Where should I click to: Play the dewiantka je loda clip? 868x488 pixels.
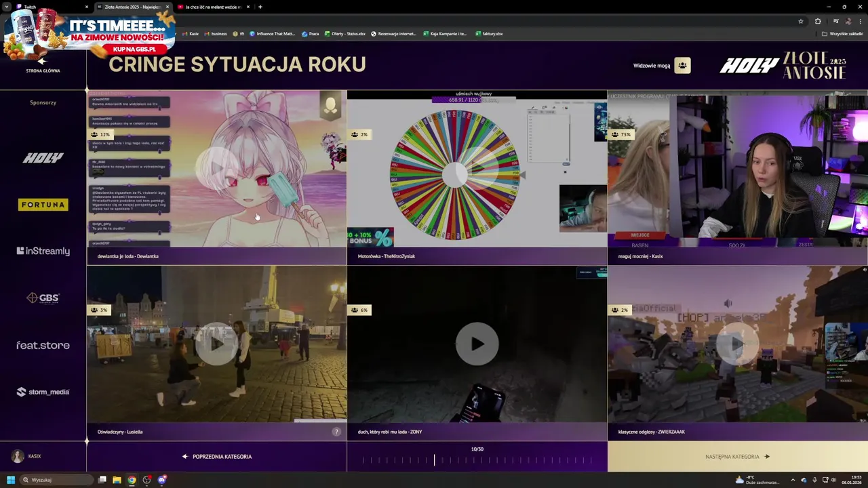pyautogui.click(x=216, y=169)
